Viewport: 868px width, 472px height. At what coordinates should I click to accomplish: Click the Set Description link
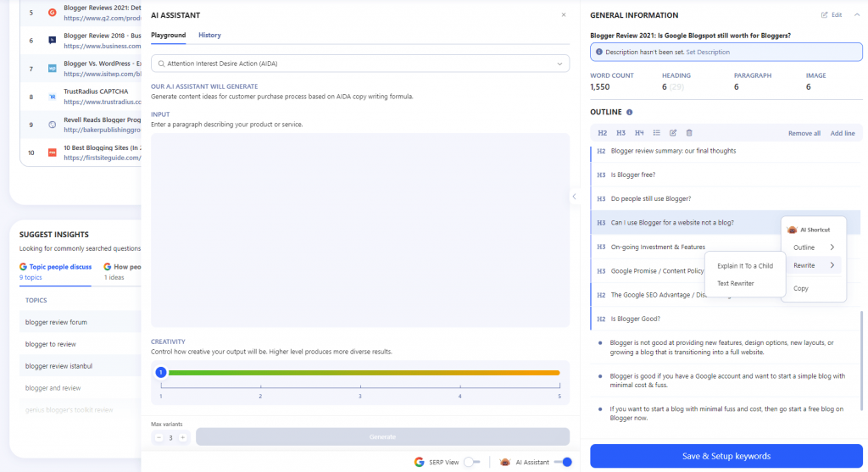pos(708,52)
